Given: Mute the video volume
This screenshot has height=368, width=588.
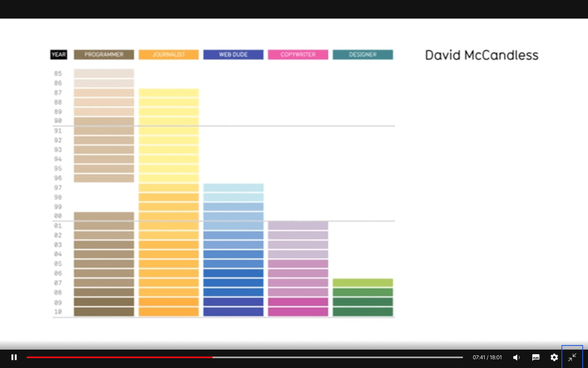Looking at the screenshot, I should (516, 357).
